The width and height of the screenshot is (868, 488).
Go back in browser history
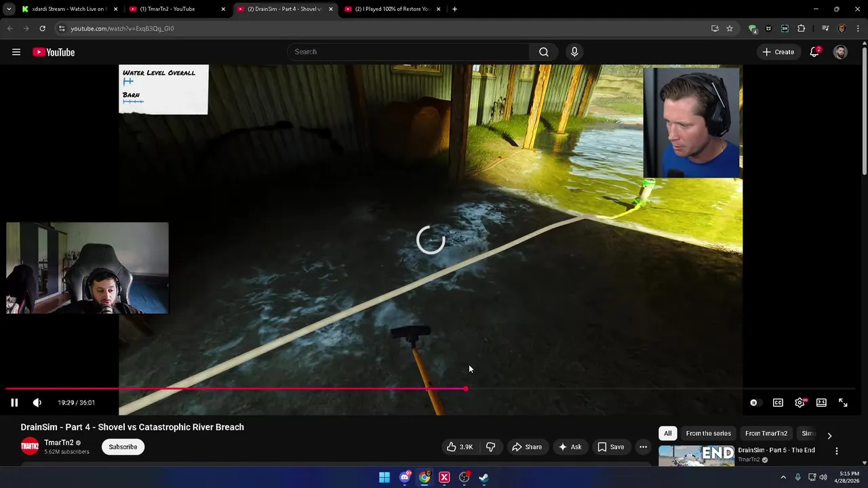pos(9,28)
